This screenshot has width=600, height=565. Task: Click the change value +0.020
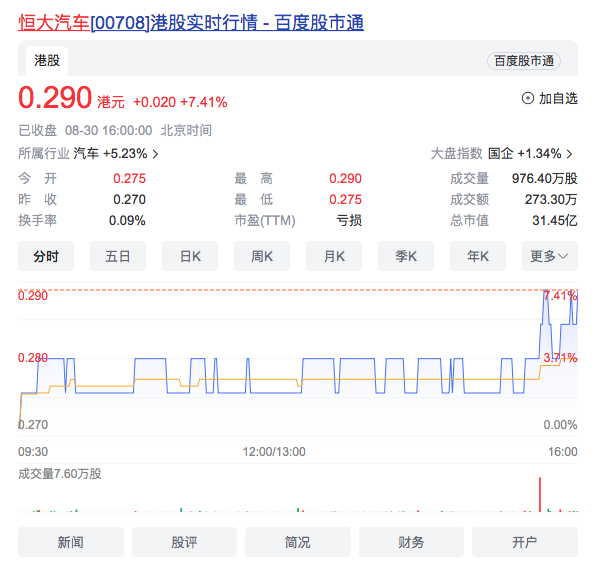(x=154, y=102)
